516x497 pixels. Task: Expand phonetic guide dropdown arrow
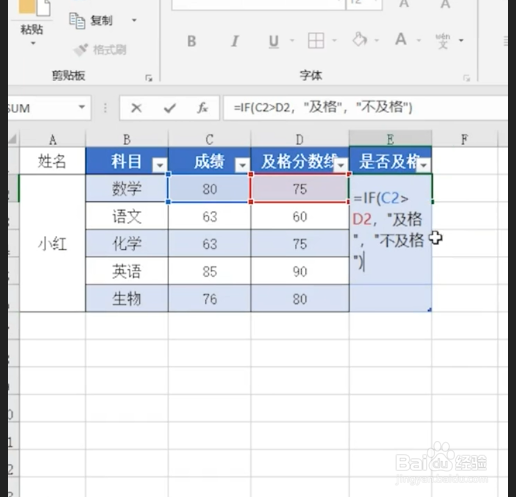click(461, 41)
